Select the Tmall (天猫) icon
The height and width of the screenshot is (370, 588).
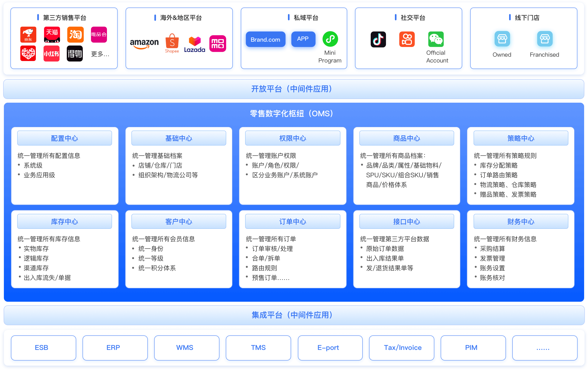click(x=52, y=34)
